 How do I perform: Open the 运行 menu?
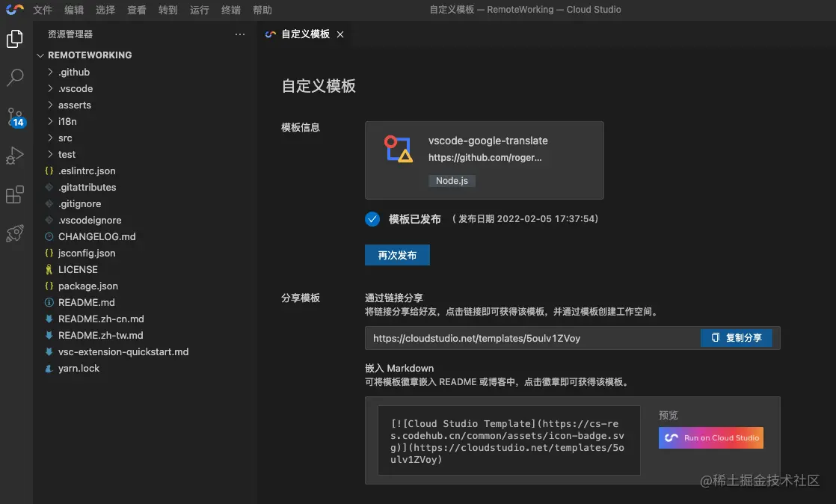pos(200,10)
